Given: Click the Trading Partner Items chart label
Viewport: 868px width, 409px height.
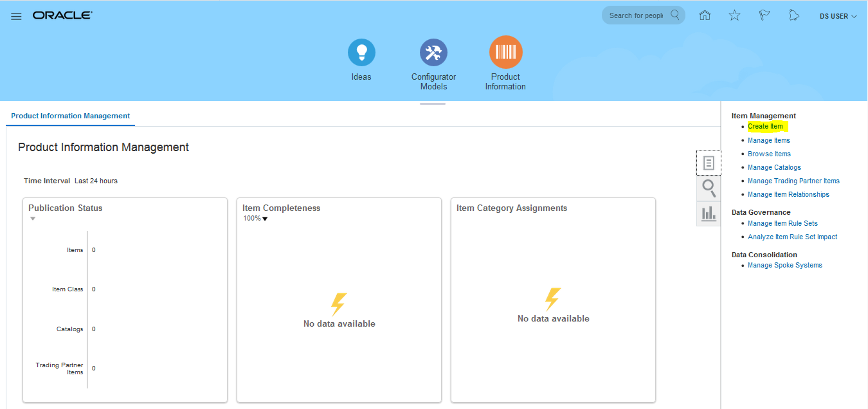Looking at the screenshot, I should [x=60, y=368].
